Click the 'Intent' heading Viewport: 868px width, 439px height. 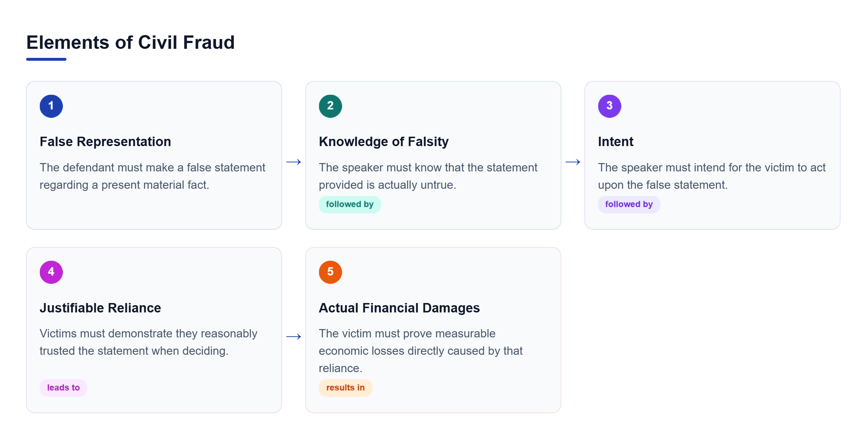coord(616,141)
